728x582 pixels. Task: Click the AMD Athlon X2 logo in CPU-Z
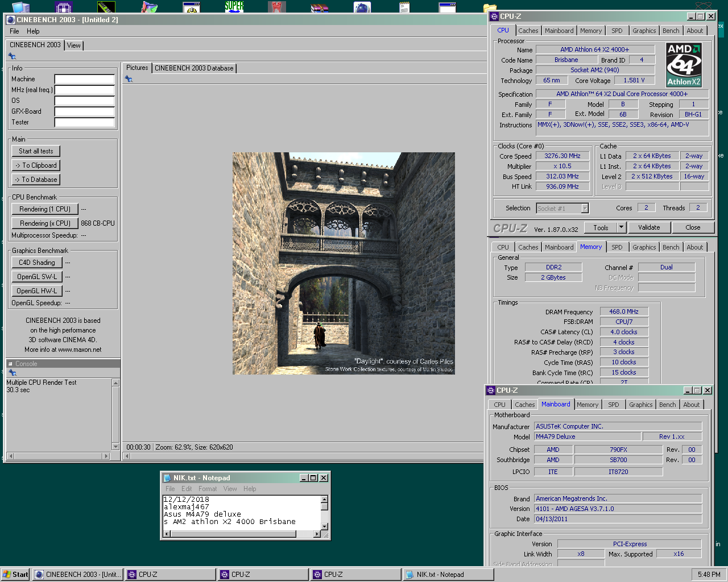(x=684, y=65)
